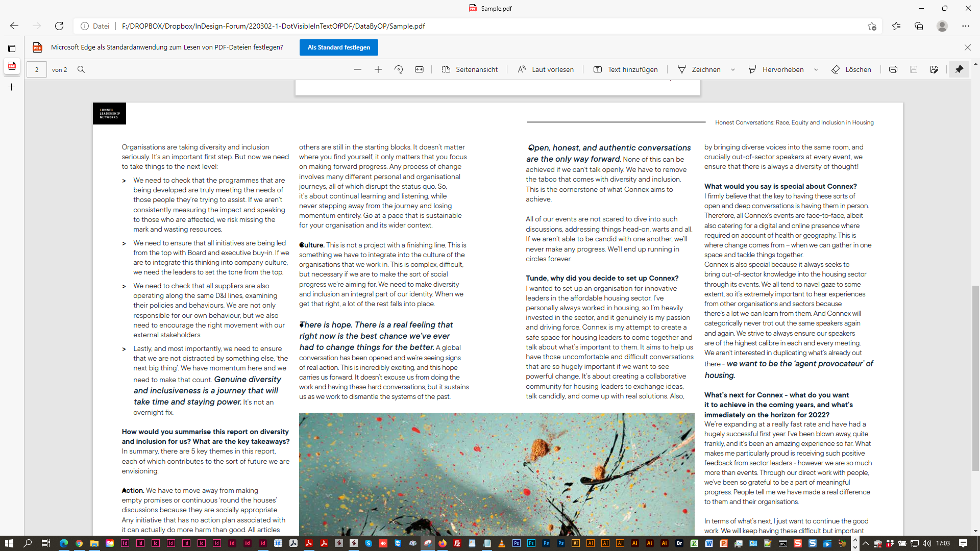The width and height of the screenshot is (980, 551).
Task: Rotate the PDF page
Action: pos(399,69)
